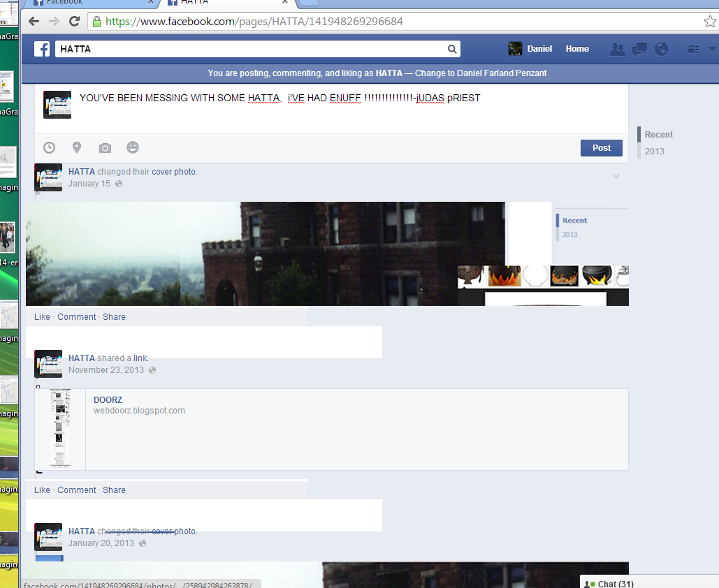Open the globe notifications icon
This screenshot has height=588, width=719.
[x=661, y=49]
